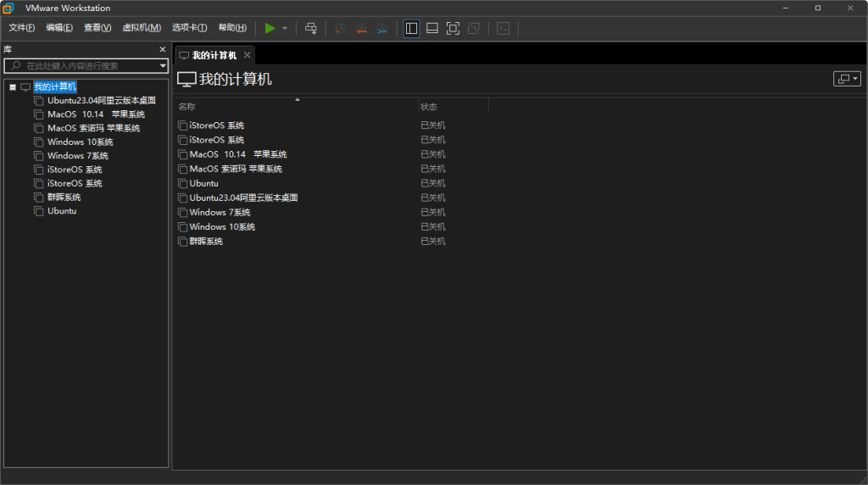Open the 虚拟机(M) menu
The image size is (868, 485).
[142, 28]
